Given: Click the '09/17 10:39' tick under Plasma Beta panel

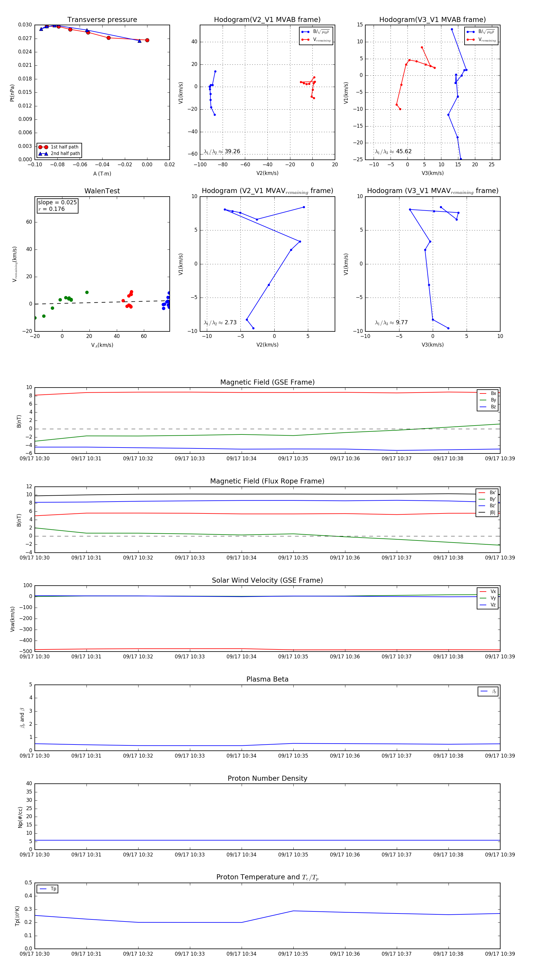Looking at the screenshot, I should coord(500,756).
